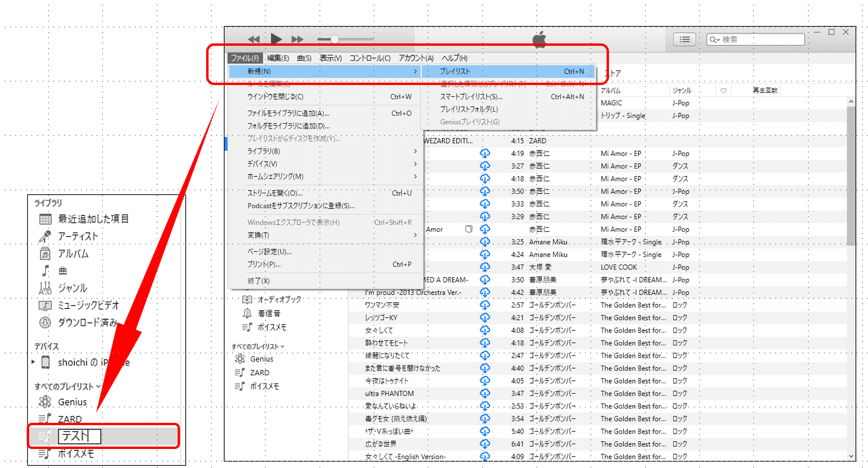This screenshot has height=468, width=868.
Task: Open the ホームシェアリング(M) submenu
Action: (326, 177)
